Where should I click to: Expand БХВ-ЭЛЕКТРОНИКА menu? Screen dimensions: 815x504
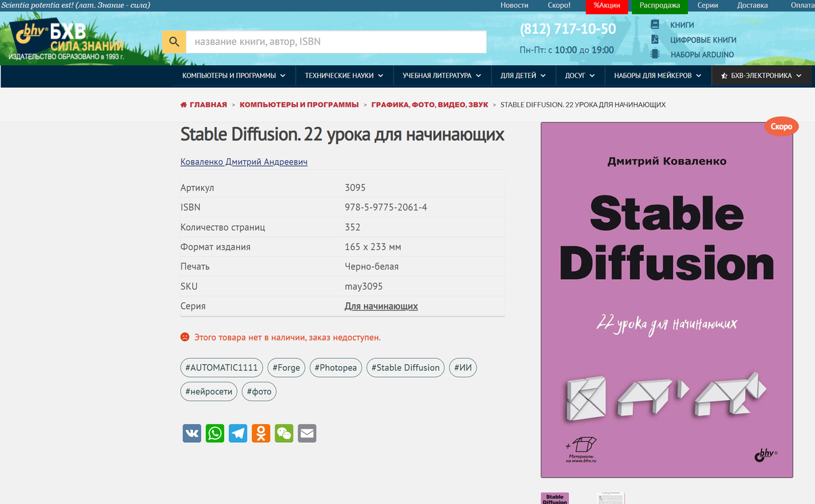(761, 76)
